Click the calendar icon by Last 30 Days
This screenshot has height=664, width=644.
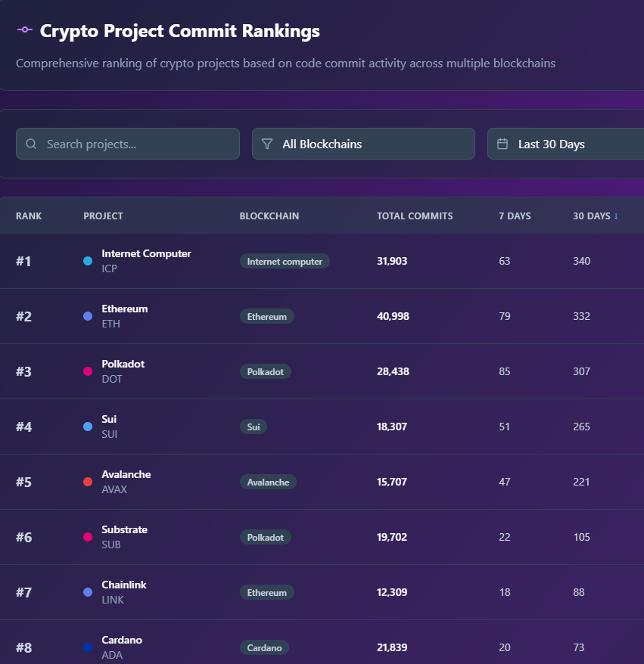click(502, 144)
